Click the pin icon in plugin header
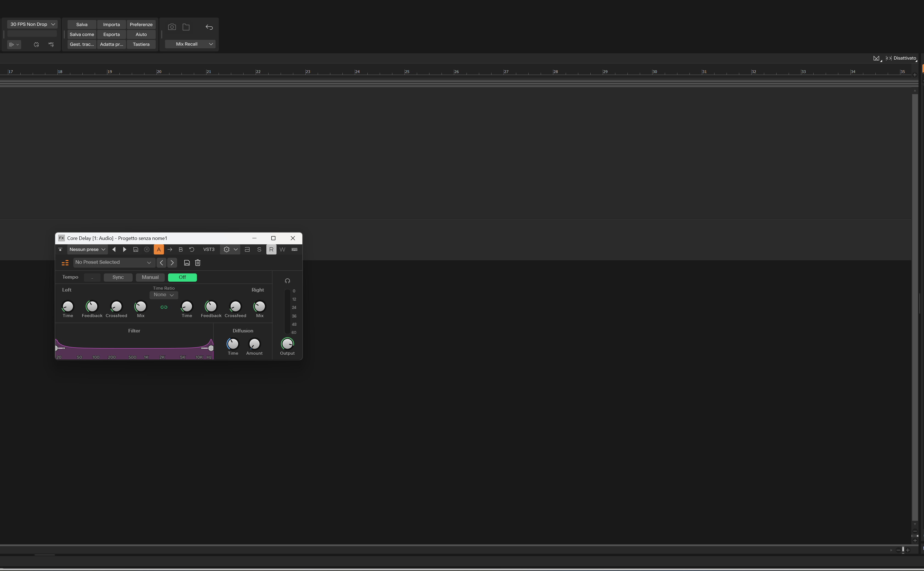Image resolution: width=924 pixels, height=571 pixels. point(60,250)
